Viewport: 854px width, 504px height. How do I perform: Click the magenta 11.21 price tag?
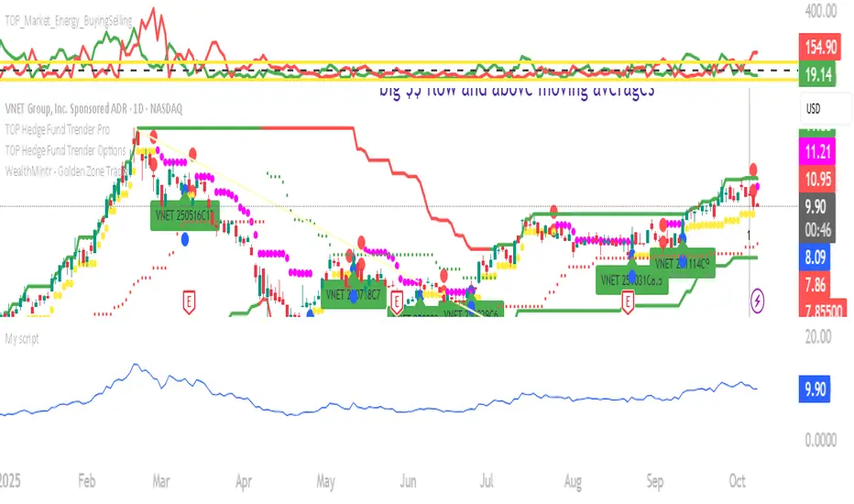817,151
